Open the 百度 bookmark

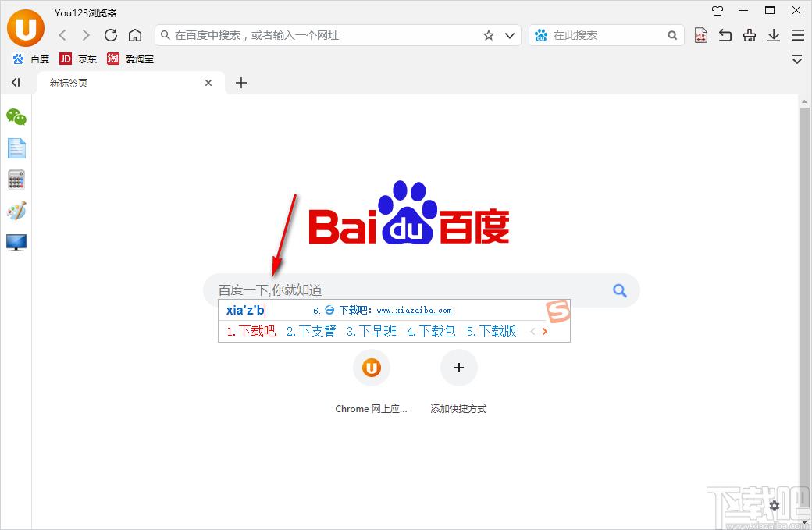pyautogui.click(x=31, y=59)
